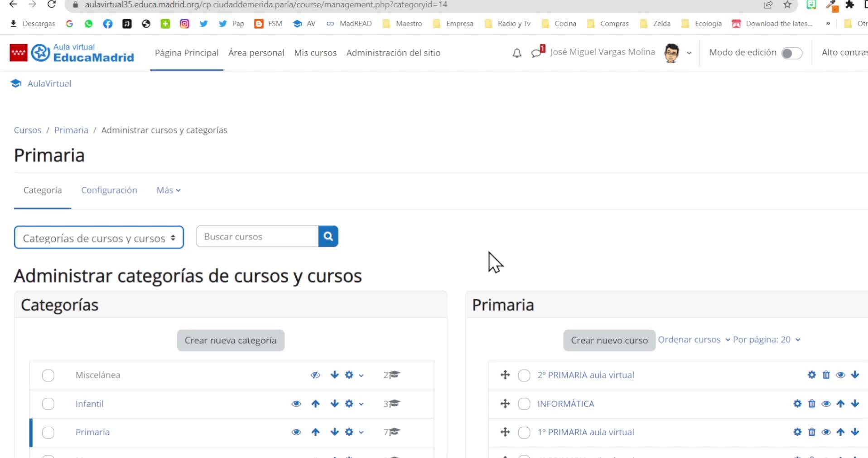Expand the user menu arrow beside avatar

(689, 53)
